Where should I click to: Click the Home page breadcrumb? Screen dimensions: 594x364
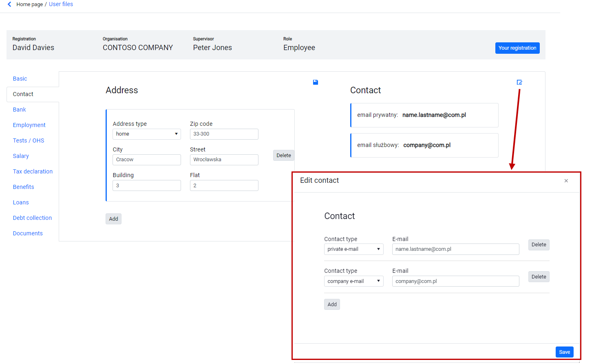pos(29,4)
